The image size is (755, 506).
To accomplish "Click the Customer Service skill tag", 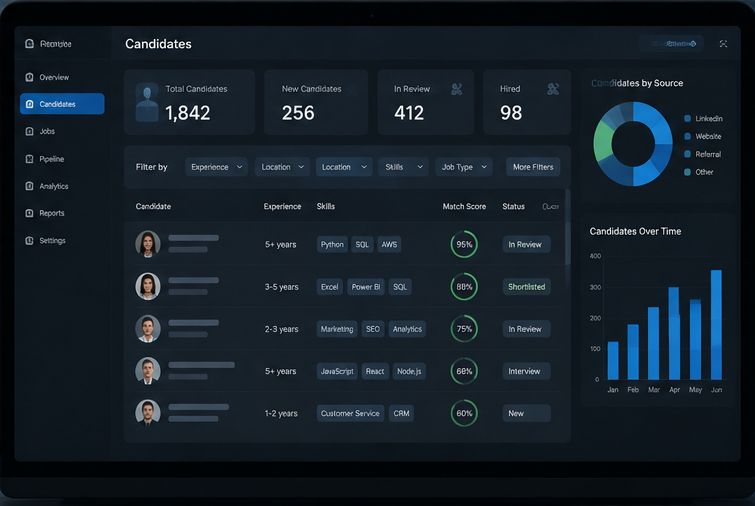I will pos(350,413).
